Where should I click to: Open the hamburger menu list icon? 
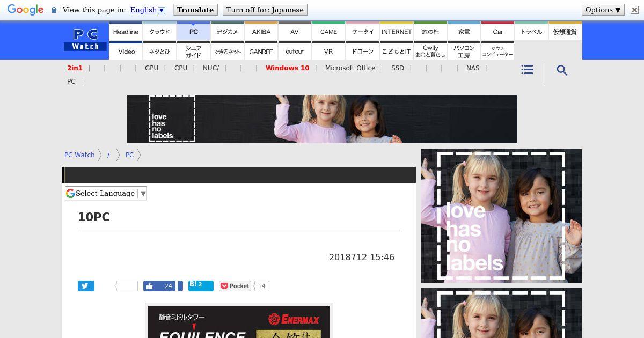tap(527, 70)
